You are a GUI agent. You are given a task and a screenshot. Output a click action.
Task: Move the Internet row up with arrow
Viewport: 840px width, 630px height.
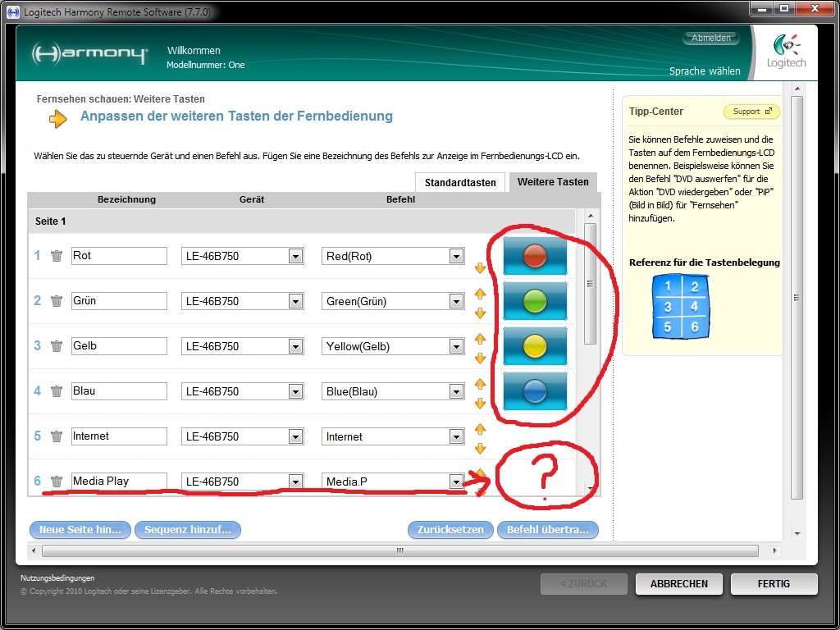[x=481, y=428]
